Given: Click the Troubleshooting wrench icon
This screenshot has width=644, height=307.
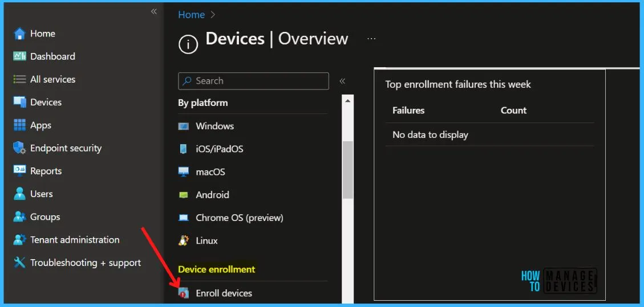Looking at the screenshot, I should click(x=19, y=263).
